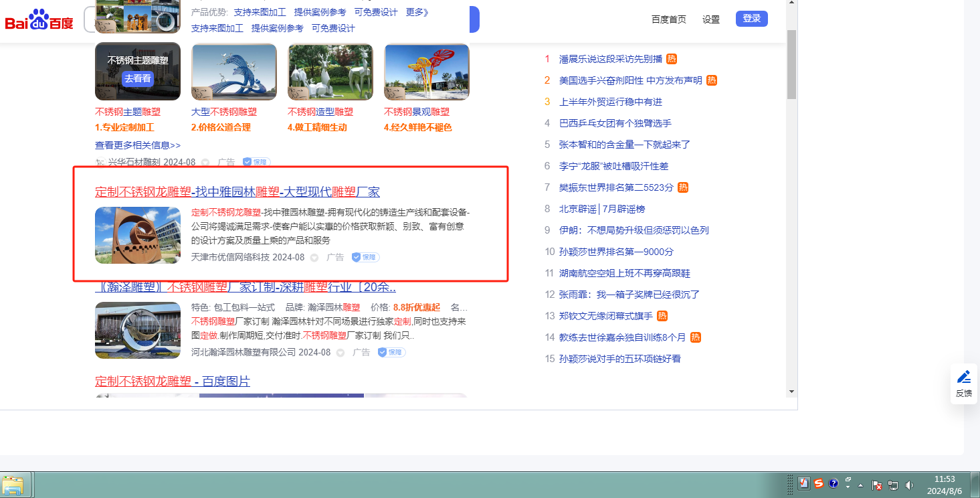Click 更多》 in product advantages row

(x=417, y=12)
